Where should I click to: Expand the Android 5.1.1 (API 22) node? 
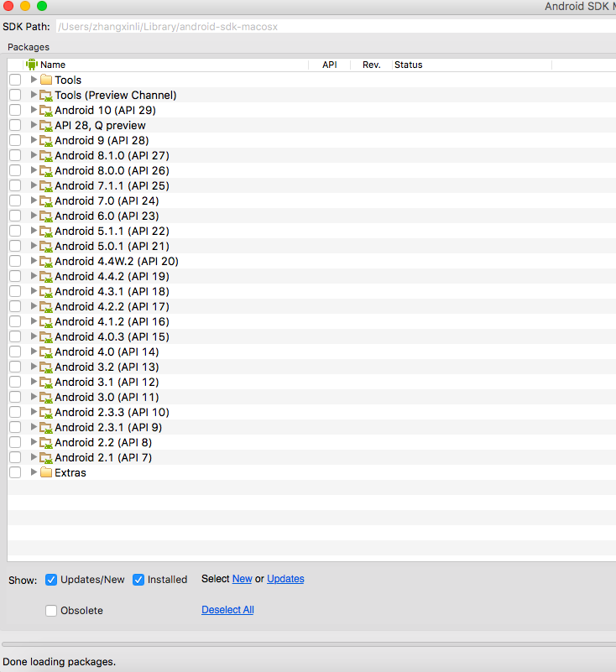(34, 230)
